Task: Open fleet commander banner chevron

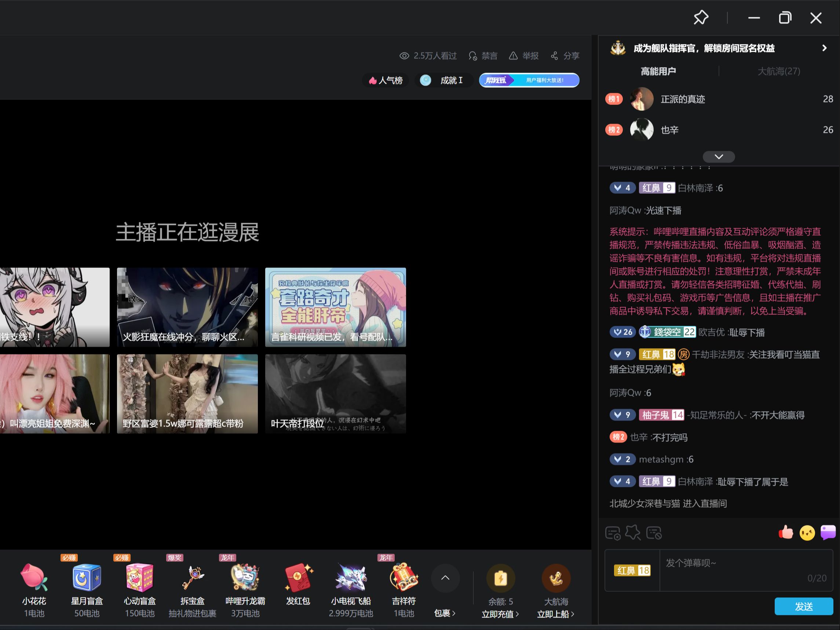Action: (x=824, y=48)
